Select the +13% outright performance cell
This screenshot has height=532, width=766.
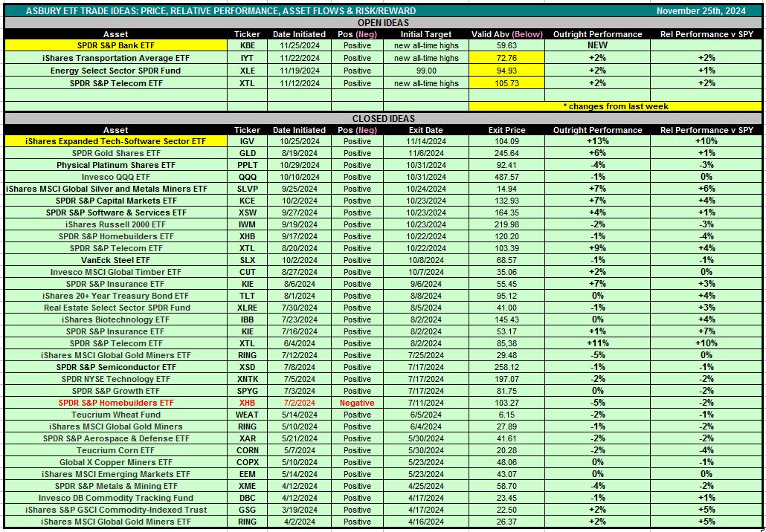(x=597, y=141)
